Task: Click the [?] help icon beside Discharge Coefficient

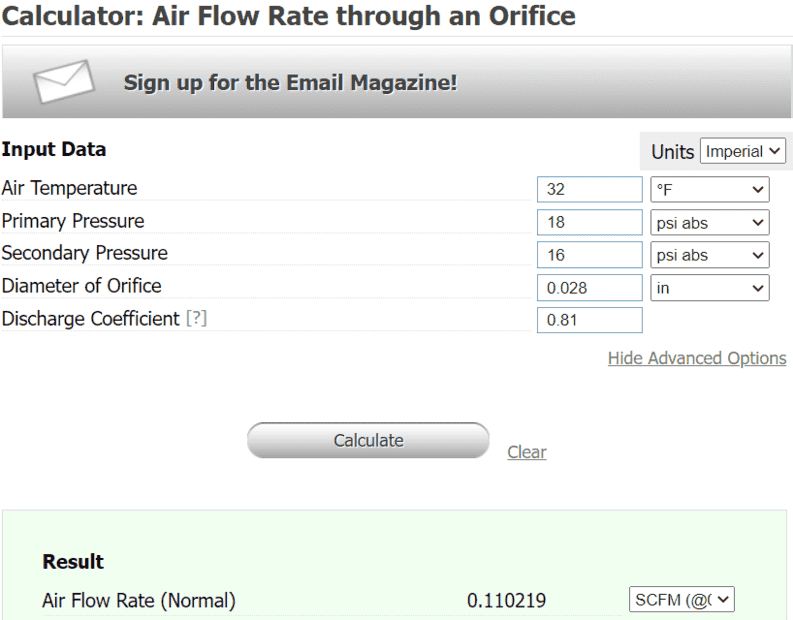Action: (196, 319)
